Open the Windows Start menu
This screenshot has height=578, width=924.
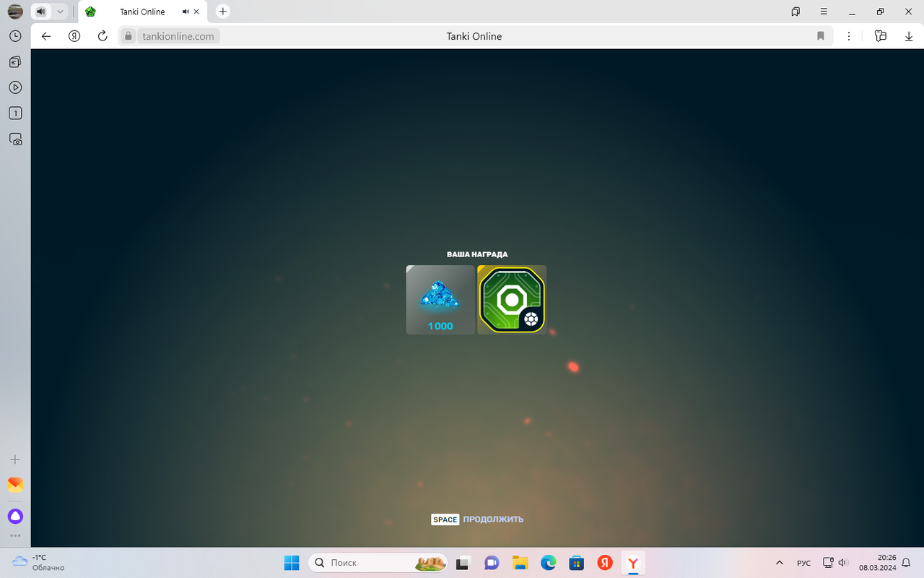pyautogui.click(x=292, y=562)
